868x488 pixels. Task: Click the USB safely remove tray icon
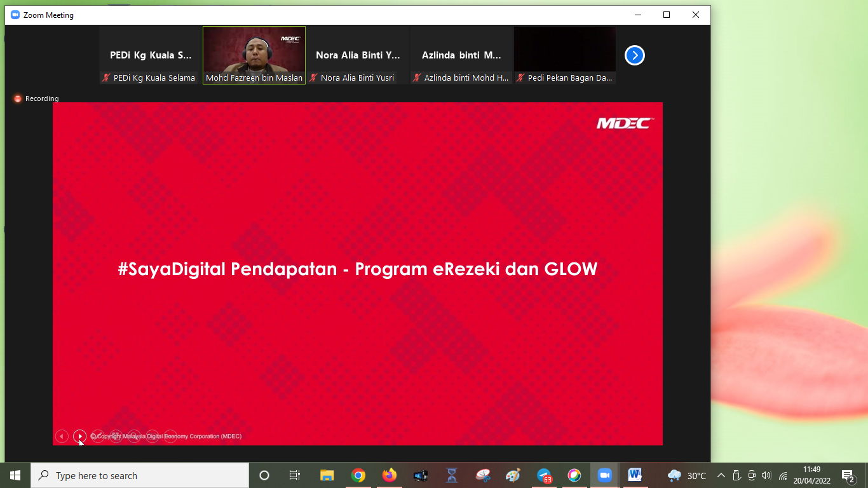tap(736, 475)
